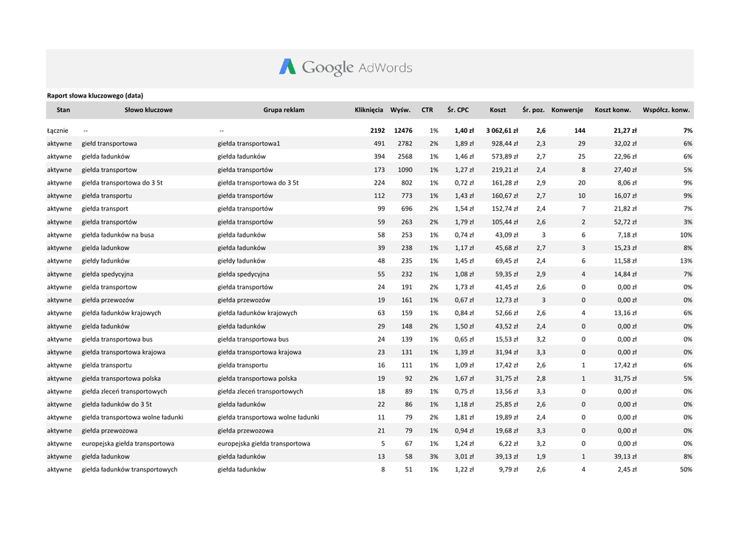Select the 'CTR' column header
The height and width of the screenshot is (535, 756).
tap(427, 110)
